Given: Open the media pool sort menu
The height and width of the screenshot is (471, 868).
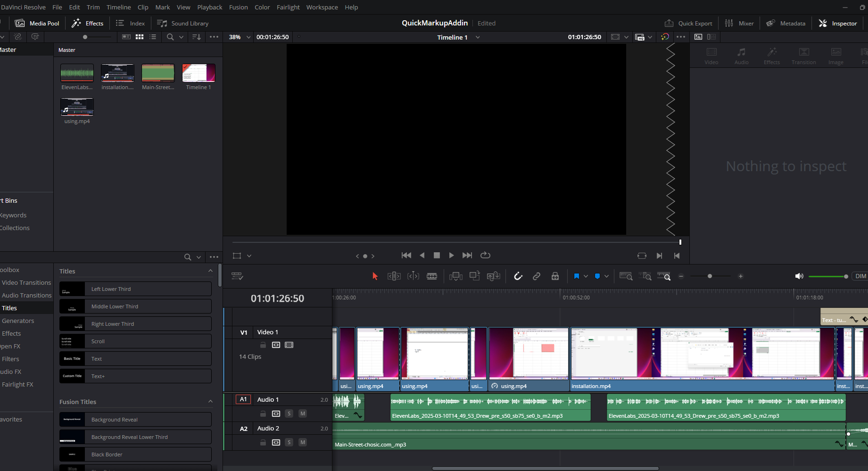Looking at the screenshot, I should click(197, 37).
